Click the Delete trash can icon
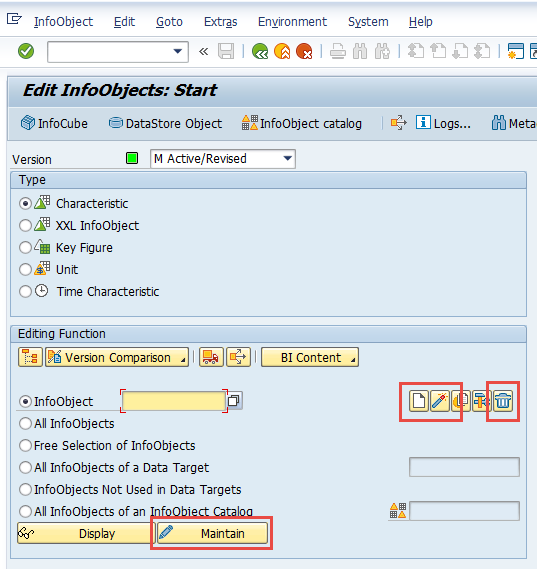The image size is (537, 569). (x=503, y=401)
